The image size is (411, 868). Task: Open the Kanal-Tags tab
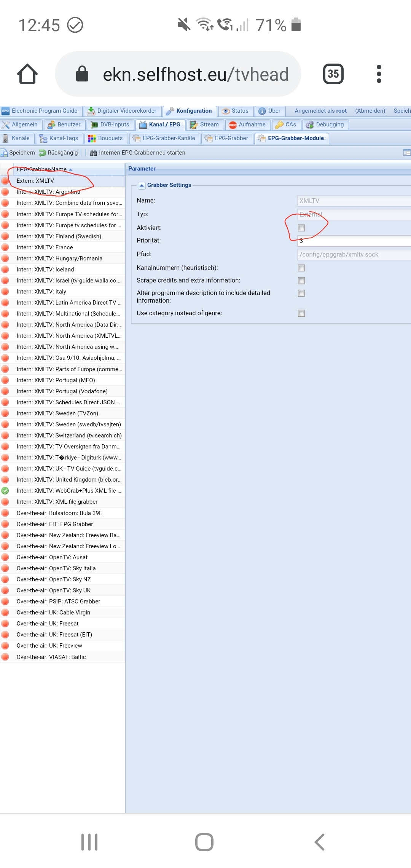[59, 138]
